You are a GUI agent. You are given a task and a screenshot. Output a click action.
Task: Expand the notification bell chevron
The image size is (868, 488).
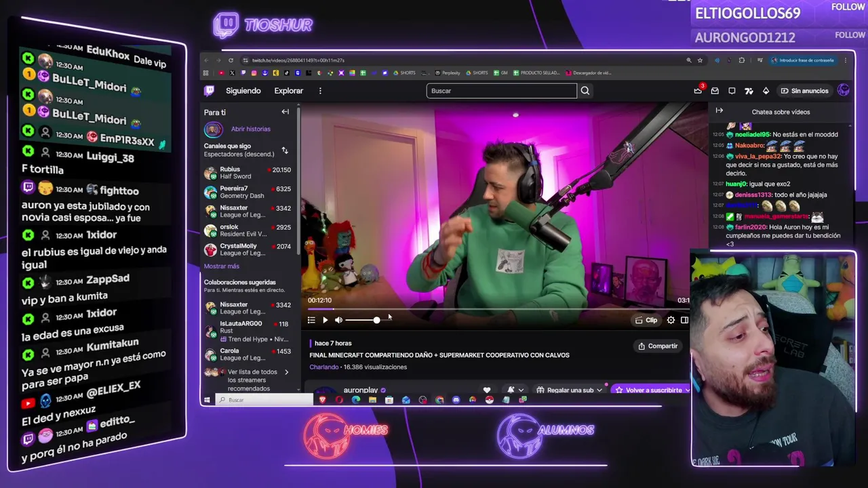[521, 390]
